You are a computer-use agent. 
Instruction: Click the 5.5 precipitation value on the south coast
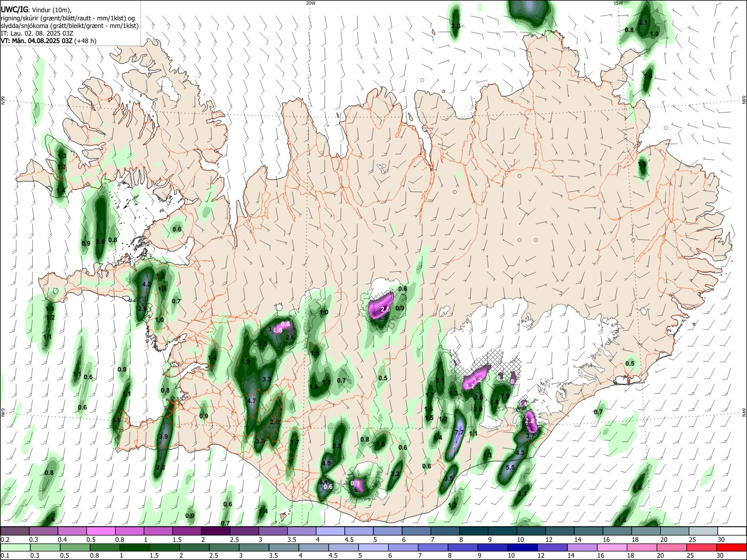[x=509, y=467]
